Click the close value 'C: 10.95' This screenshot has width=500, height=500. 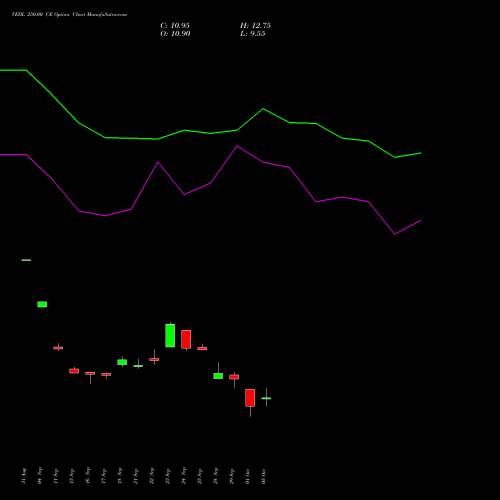[175, 26]
